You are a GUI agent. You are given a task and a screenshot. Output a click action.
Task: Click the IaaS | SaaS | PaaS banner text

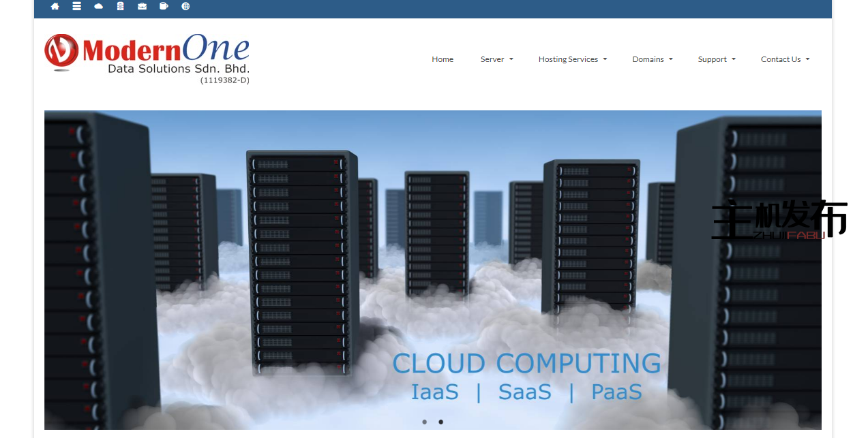[526, 392]
